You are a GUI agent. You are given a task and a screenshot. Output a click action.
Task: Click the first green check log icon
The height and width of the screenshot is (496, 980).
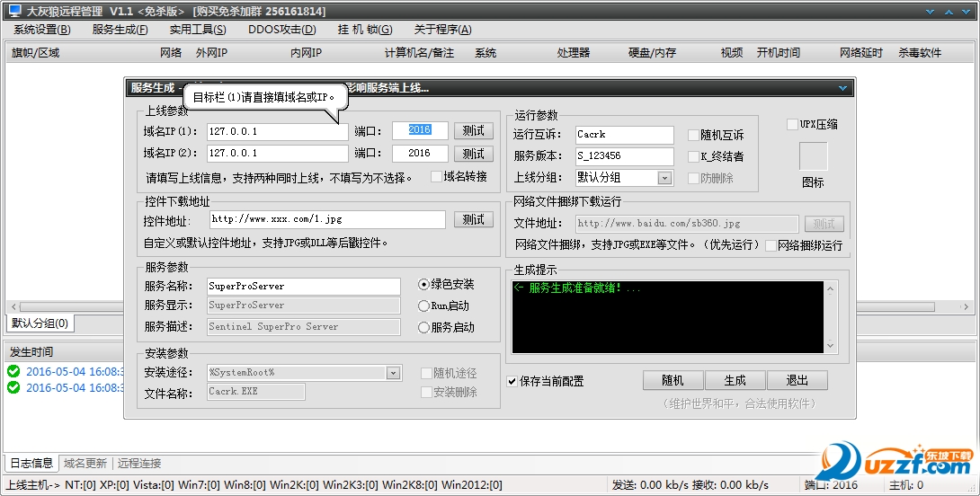tap(13, 371)
